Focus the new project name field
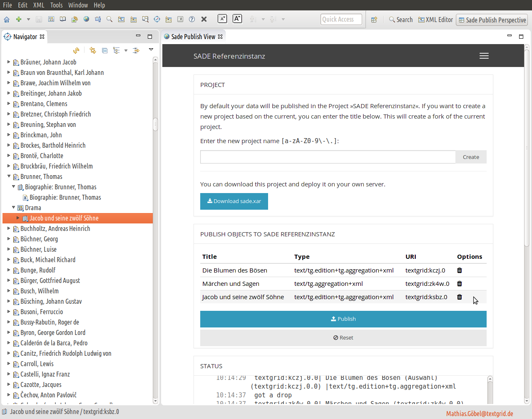532x419 pixels. (x=328, y=157)
